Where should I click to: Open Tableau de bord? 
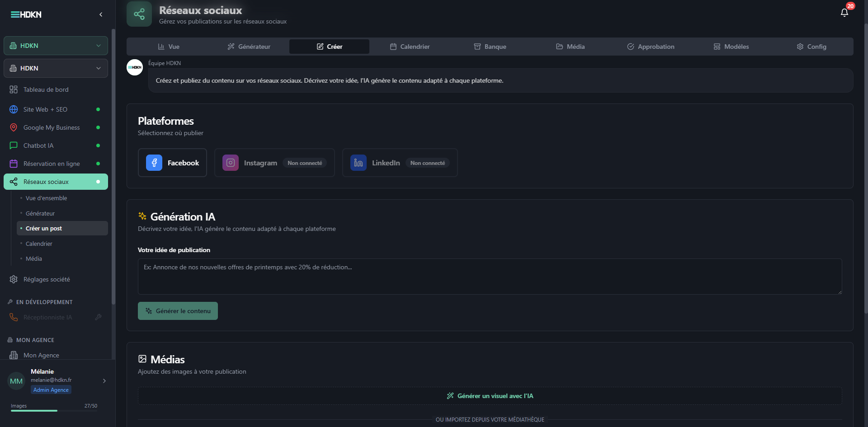[x=56, y=89]
